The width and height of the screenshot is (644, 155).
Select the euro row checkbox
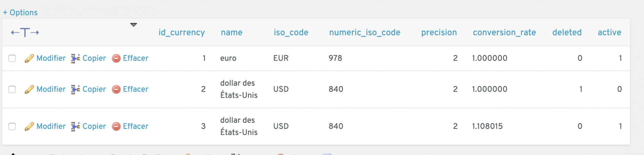[x=12, y=58]
